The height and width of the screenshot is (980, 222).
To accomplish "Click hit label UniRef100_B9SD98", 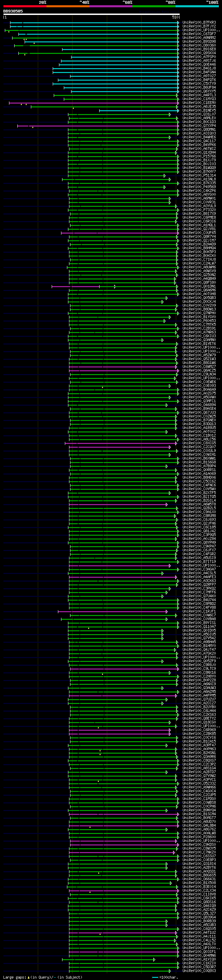I will click(x=199, y=41).
